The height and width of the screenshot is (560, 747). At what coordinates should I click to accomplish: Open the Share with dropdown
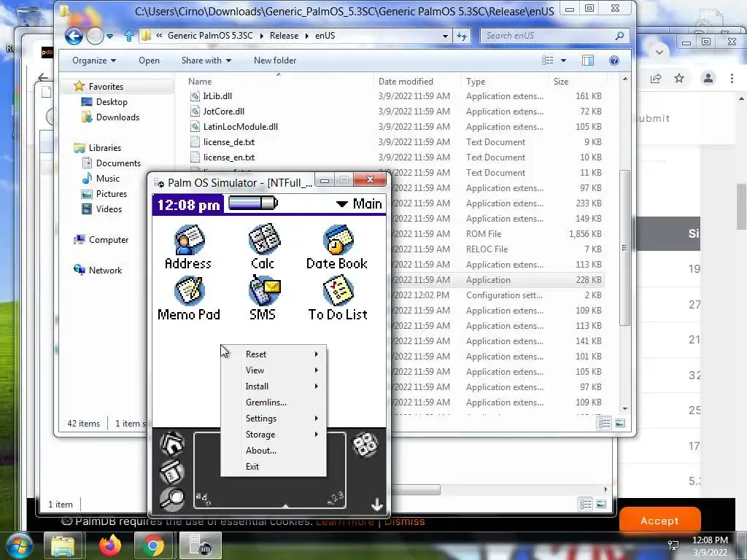click(206, 61)
